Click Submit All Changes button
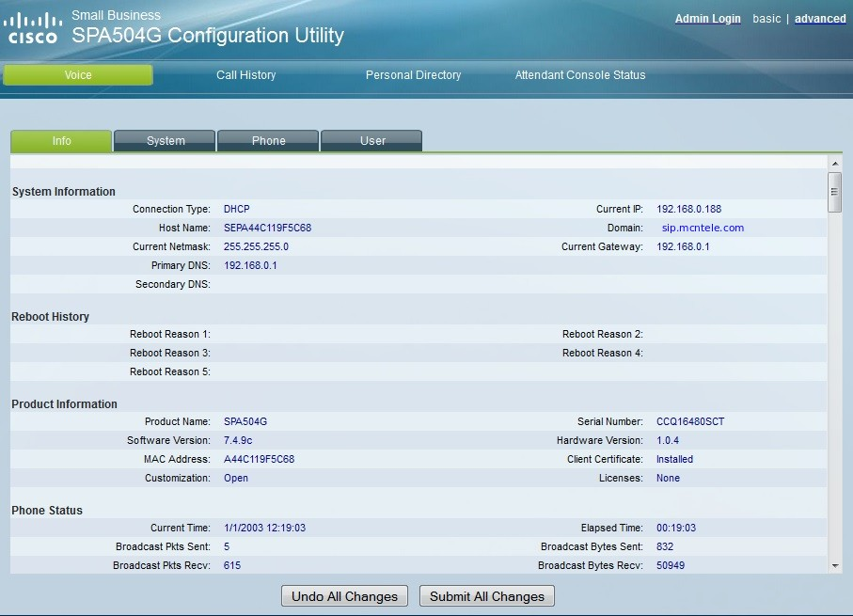Viewport: 853px width, 616px height. click(x=487, y=596)
